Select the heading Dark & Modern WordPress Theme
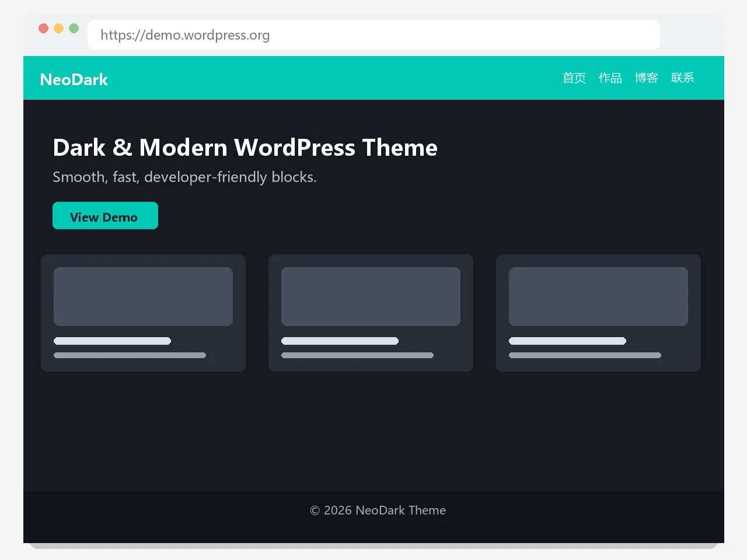The width and height of the screenshot is (747, 560). point(245,148)
